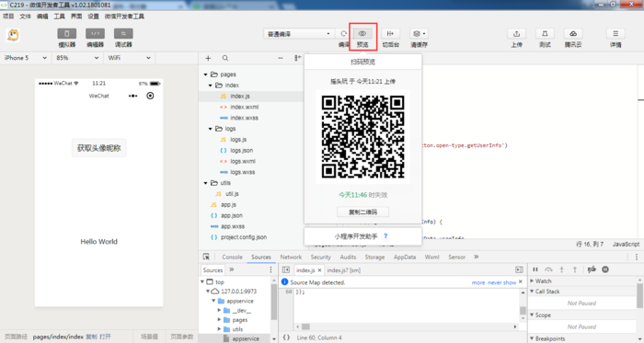The width and height of the screenshot is (644, 343).
Task: Show more devtools tabs chevron
Action: point(476,257)
